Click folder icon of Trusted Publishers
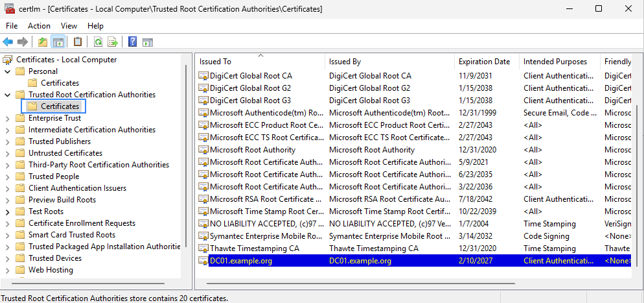 [x=20, y=141]
